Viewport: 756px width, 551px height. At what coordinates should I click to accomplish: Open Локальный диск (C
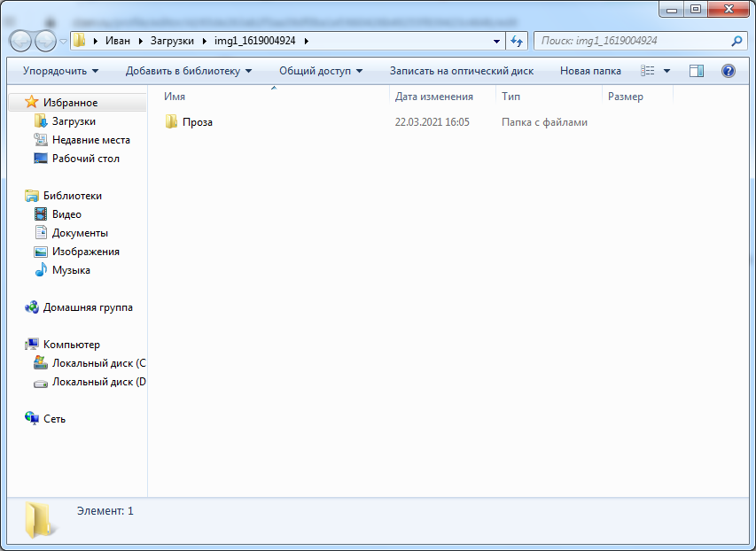(99, 363)
